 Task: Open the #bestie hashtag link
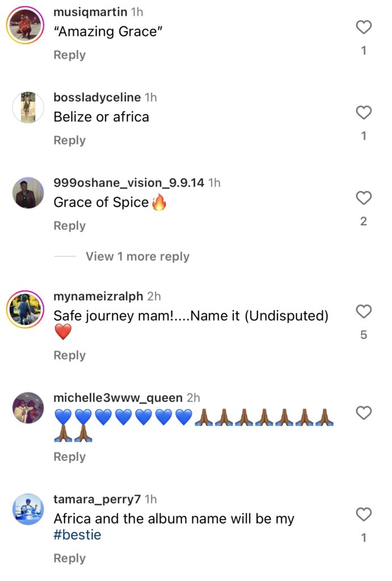click(77, 534)
